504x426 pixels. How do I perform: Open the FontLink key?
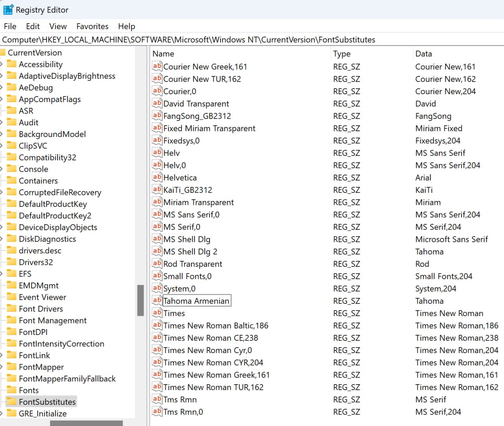tap(34, 355)
